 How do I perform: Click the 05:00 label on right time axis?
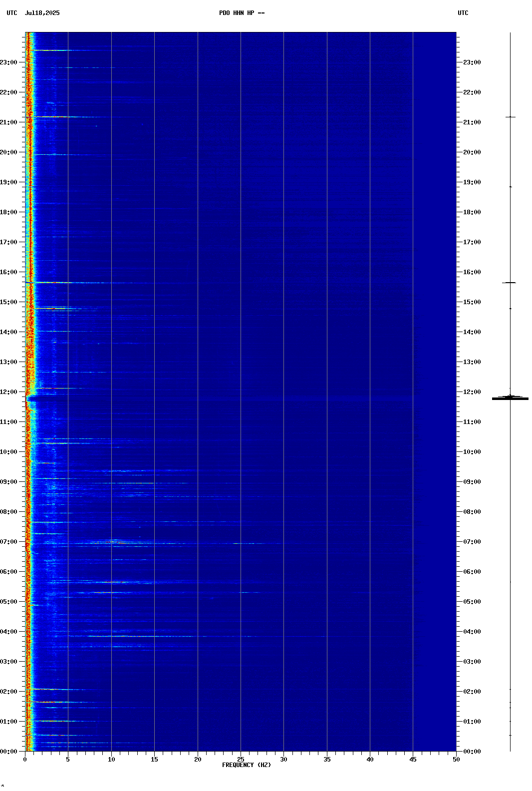tap(472, 602)
